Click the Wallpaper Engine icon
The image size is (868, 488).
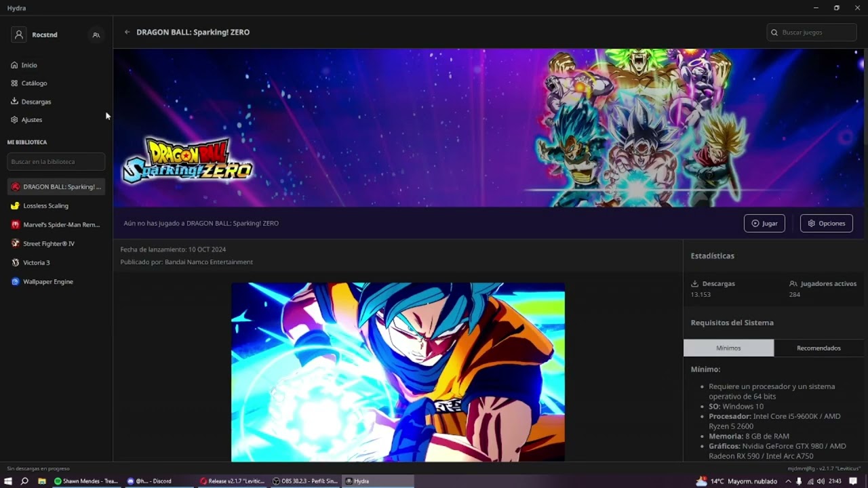(x=16, y=281)
